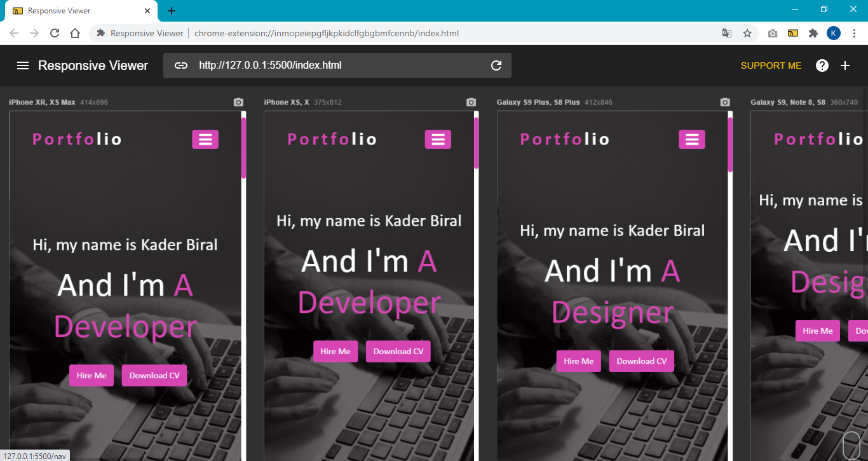The image size is (868, 461).
Task: Click Download CV in Galaxy S9 Plus preview
Action: [x=642, y=361]
